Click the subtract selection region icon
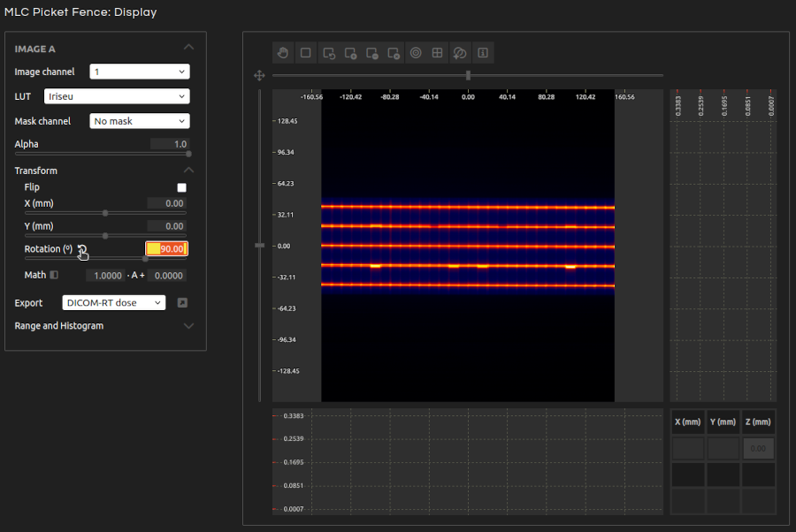This screenshot has height=532, width=796. [372, 53]
